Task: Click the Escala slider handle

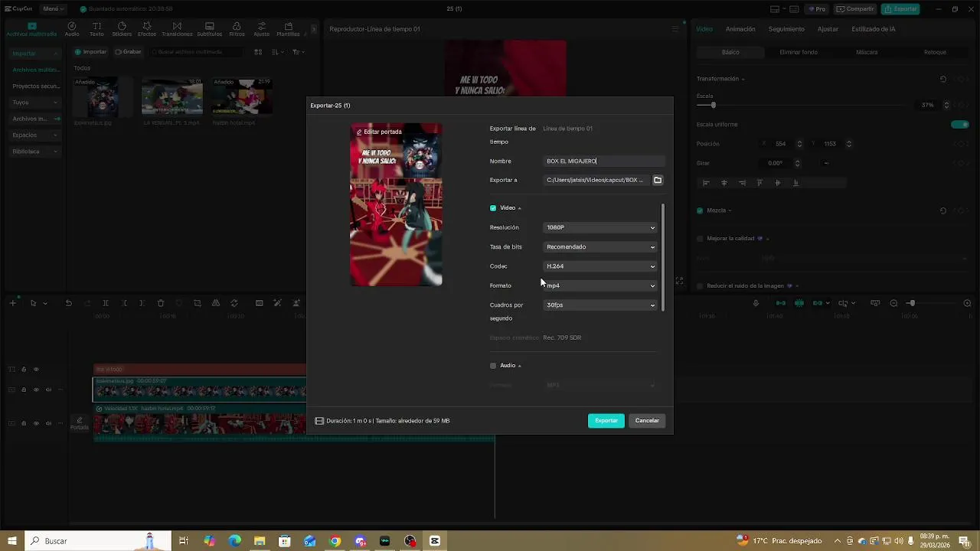Action: pos(713,105)
